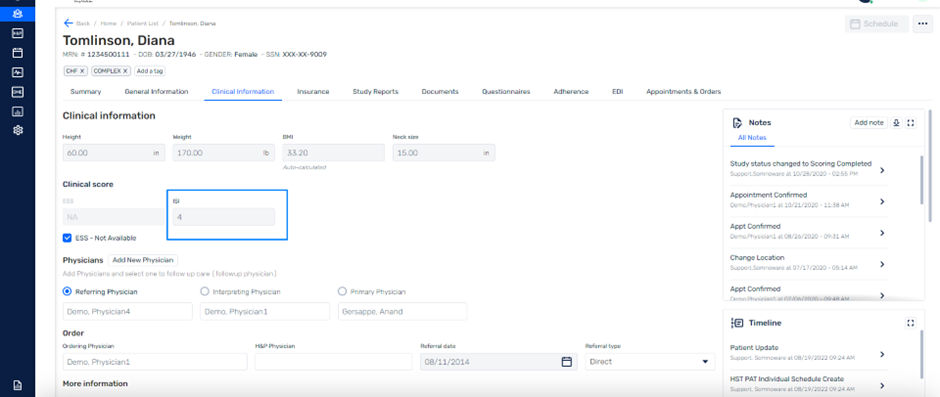Viewport: 940px width, 397px height.
Task: Open the Referral type dropdown
Action: tap(650, 362)
